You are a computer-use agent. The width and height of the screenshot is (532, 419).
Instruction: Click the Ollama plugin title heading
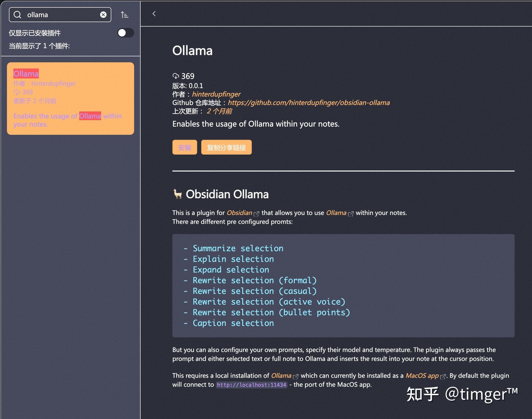coord(192,51)
